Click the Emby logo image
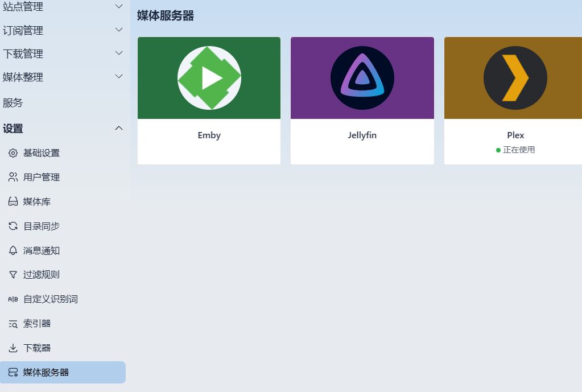Viewport: 582px width, 392px height. click(x=209, y=78)
